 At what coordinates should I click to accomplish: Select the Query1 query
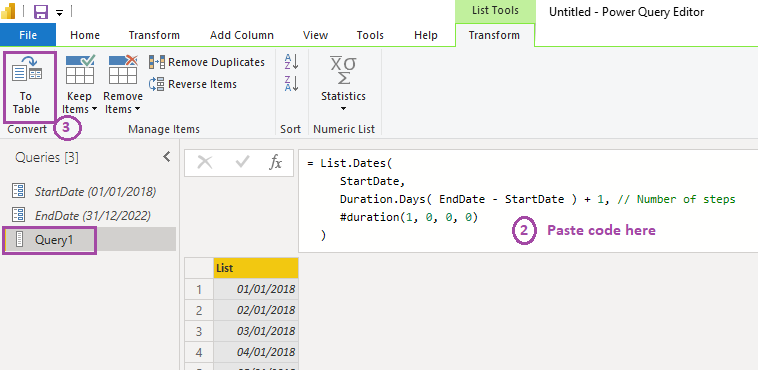pos(88,239)
